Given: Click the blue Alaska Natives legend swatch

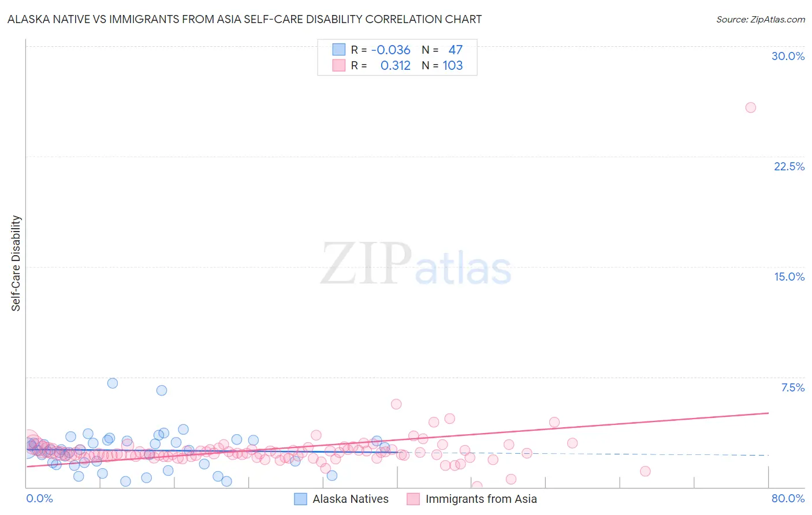Looking at the screenshot, I should coord(300,499).
